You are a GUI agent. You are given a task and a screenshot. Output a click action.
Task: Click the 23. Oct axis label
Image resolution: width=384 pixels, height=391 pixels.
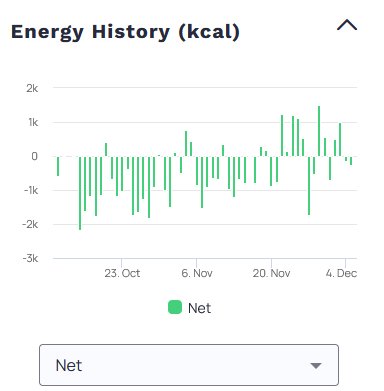coord(122,273)
